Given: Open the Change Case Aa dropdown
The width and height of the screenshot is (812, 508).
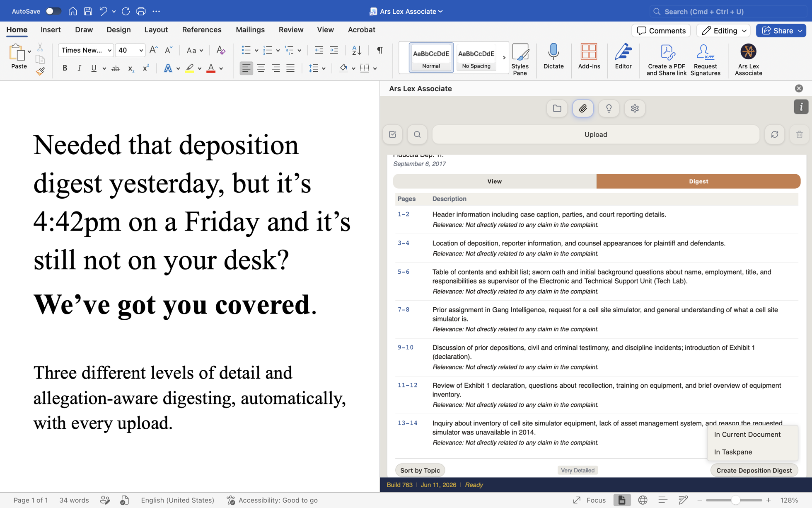Looking at the screenshot, I should (x=195, y=51).
